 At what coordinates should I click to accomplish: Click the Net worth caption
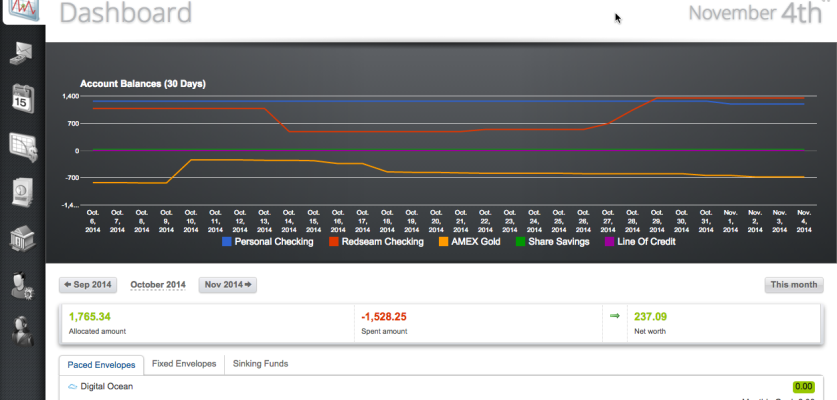(x=650, y=331)
